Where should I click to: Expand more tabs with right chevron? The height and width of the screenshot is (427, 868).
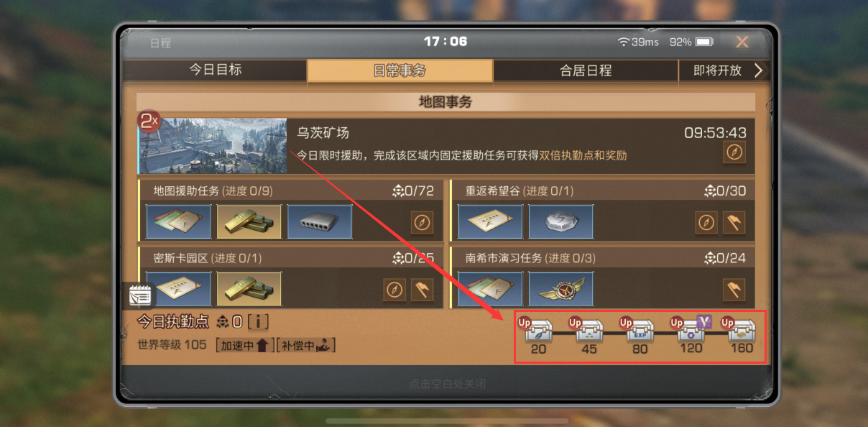click(x=758, y=70)
